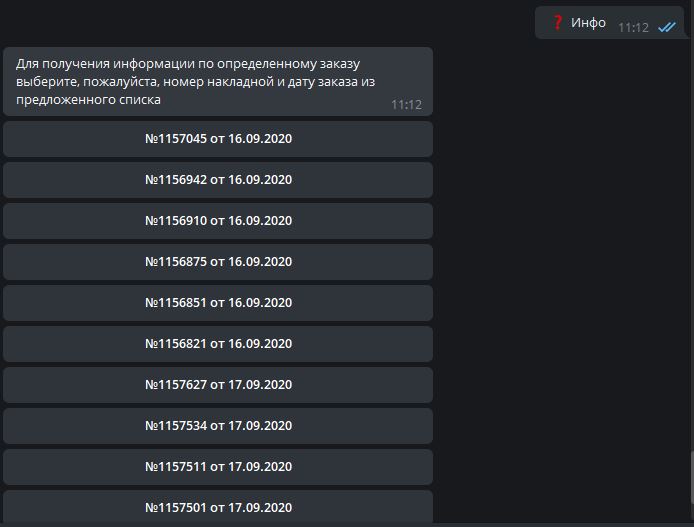694x527 pixels.
Task: Click the 11:12 timestamp on bot message
Action: 406,105
